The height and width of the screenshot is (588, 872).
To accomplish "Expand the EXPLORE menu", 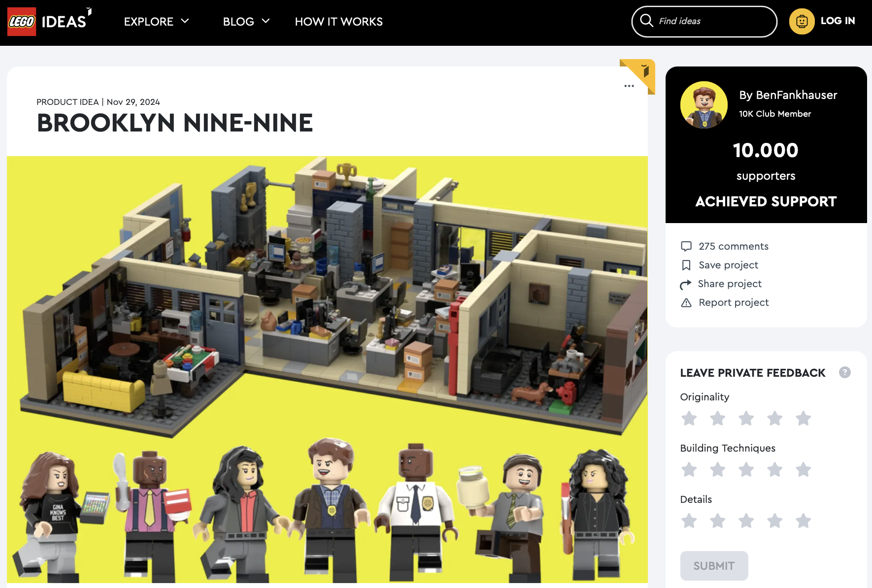I will [156, 22].
